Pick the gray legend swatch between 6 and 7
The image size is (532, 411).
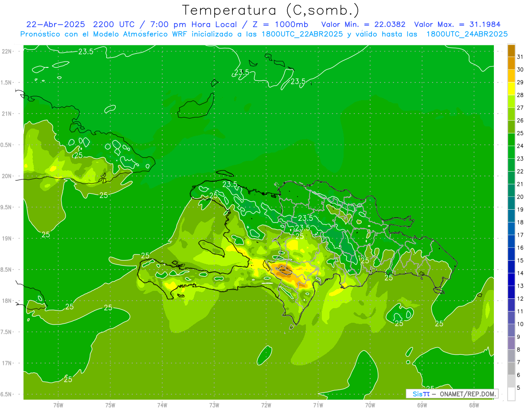[511, 369]
